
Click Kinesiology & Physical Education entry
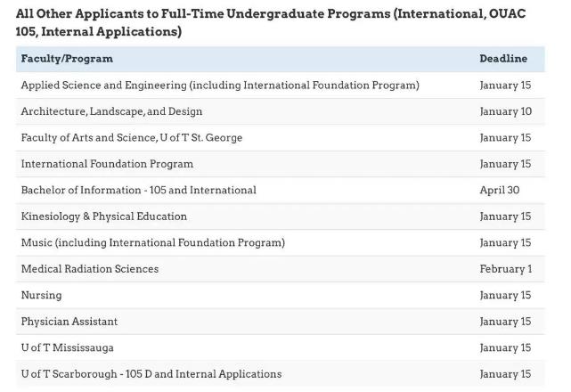[104, 216]
